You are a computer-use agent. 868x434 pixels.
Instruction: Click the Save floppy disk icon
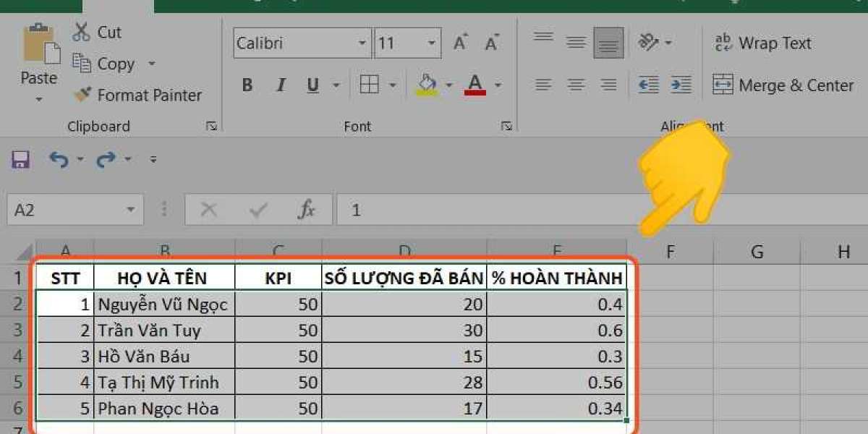[x=20, y=159]
